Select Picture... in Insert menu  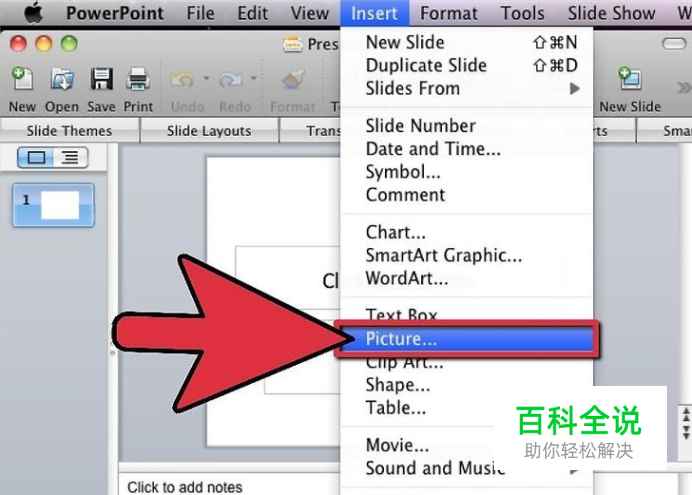(467, 339)
